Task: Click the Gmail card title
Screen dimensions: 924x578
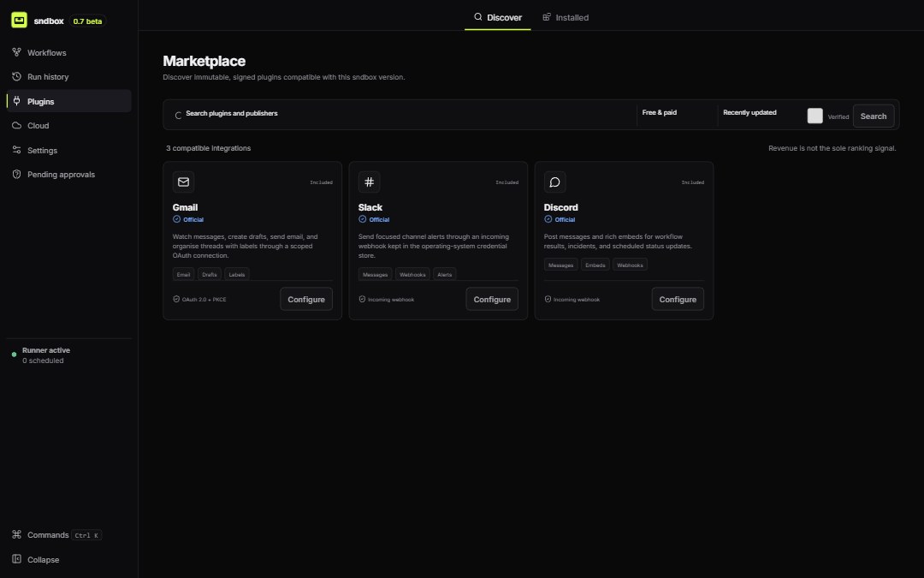Action: click(x=185, y=207)
